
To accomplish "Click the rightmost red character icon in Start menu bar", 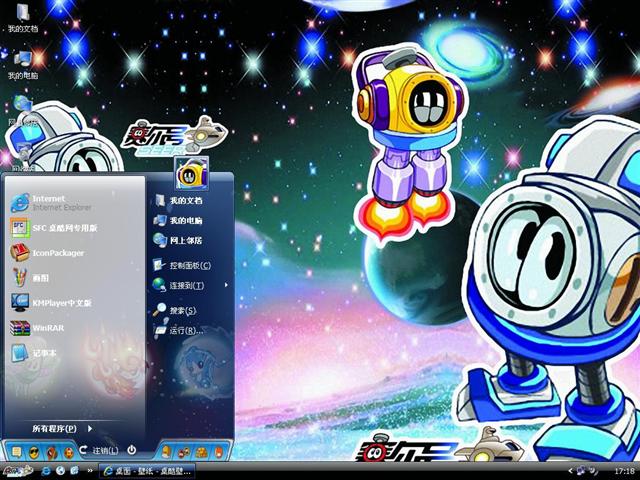I will [219, 451].
